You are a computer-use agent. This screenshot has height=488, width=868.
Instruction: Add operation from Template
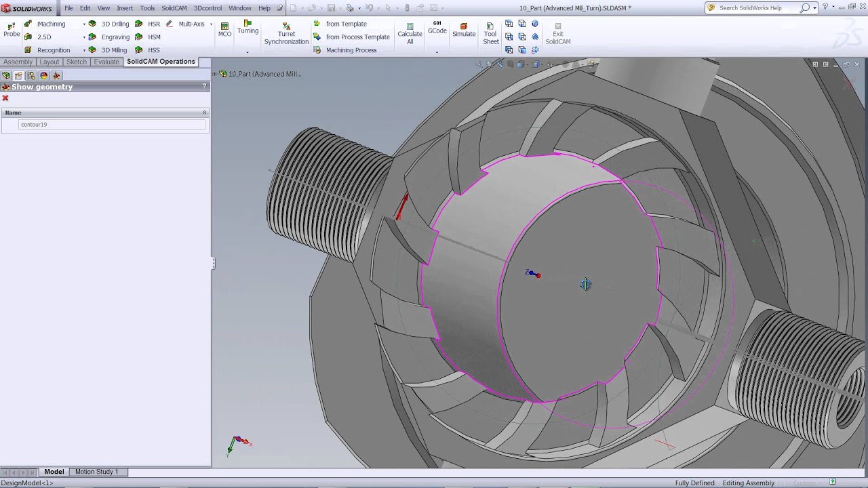pos(340,24)
